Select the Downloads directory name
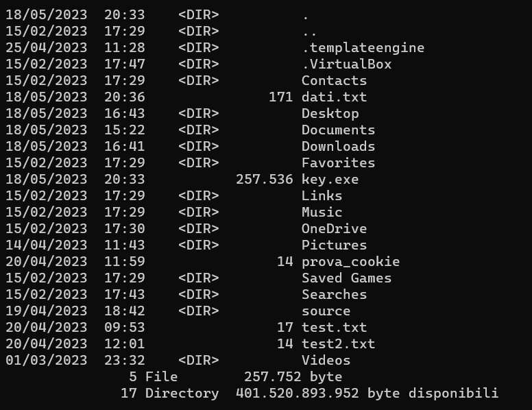This screenshot has width=532, height=410. [x=338, y=147]
